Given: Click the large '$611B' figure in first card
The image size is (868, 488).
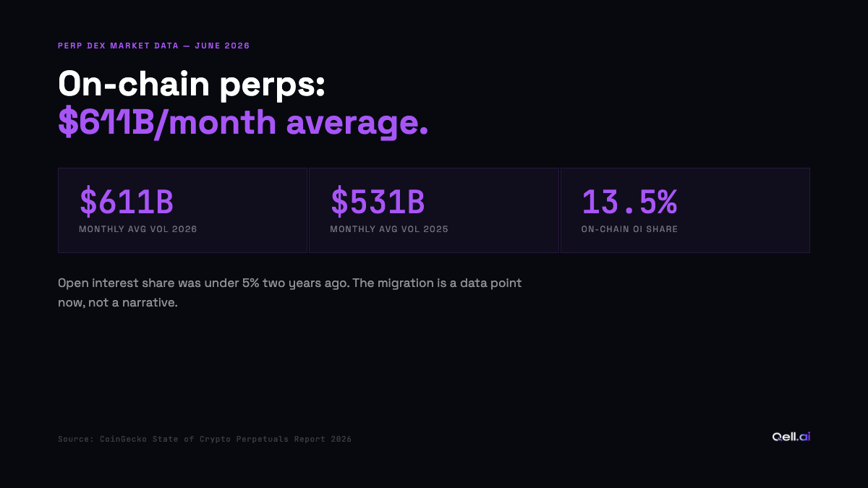Looking at the screenshot, I should 127,202.
